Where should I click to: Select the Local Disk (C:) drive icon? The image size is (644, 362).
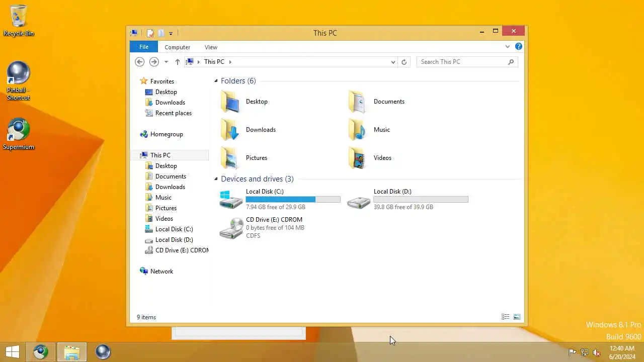[231, 200]
